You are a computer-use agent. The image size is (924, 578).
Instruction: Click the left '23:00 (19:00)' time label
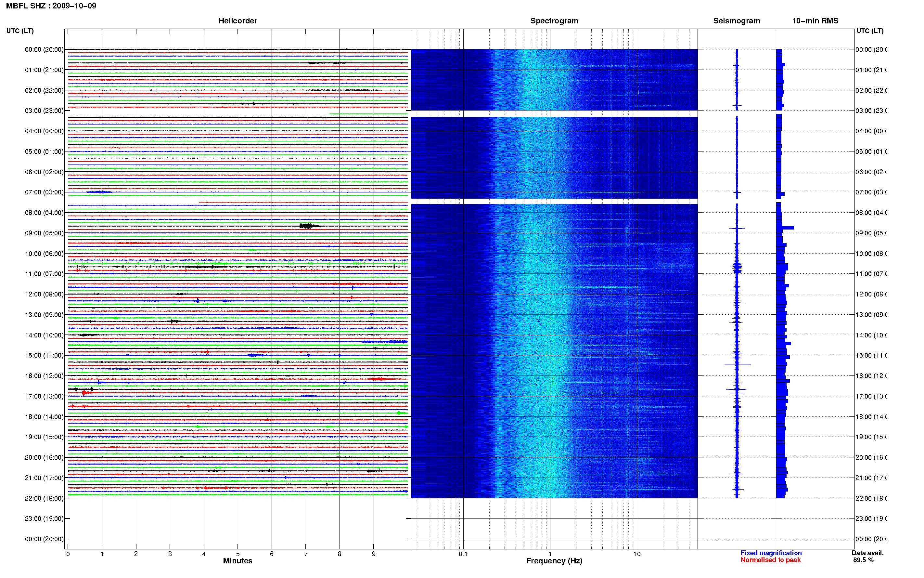[44, 519]
